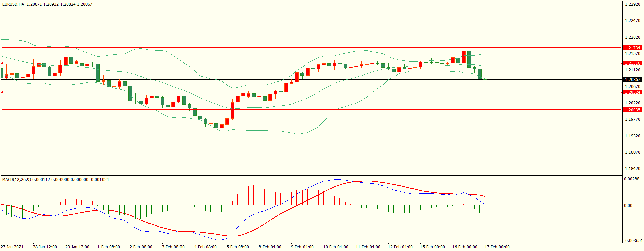Click the 17 Feb 00:00 time label
The image size is (644, 251).
click(x=497, y=247)
